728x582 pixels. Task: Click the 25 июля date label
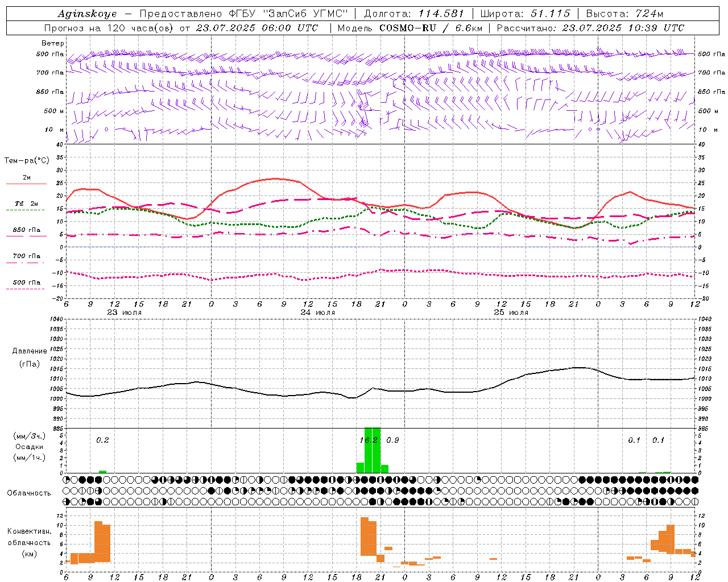point(511,313)
